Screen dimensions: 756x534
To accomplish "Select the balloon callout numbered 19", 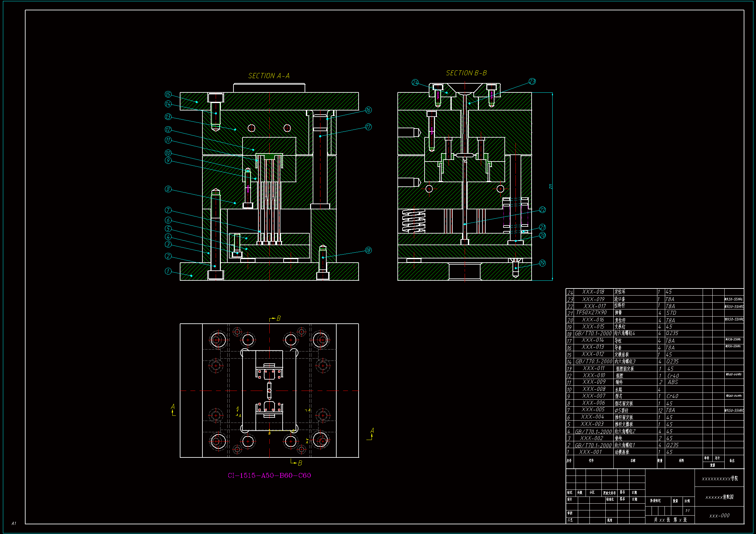I will (542, 263).
